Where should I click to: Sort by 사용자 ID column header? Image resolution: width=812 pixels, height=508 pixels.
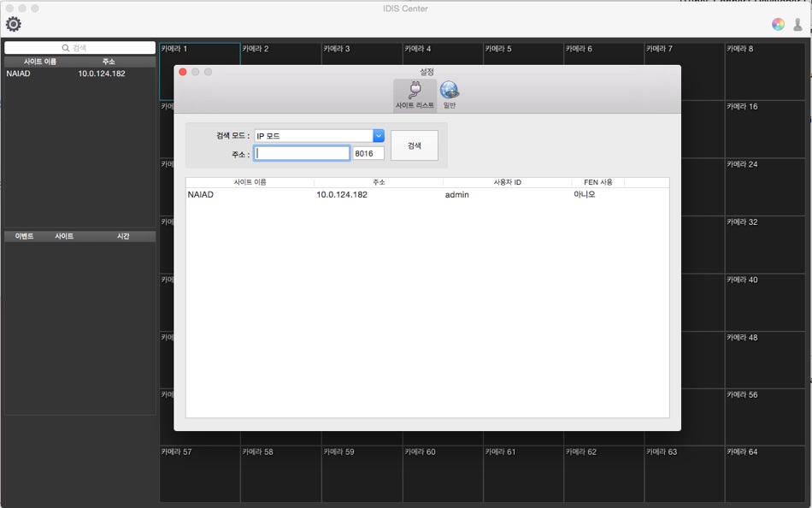(507, 182)
